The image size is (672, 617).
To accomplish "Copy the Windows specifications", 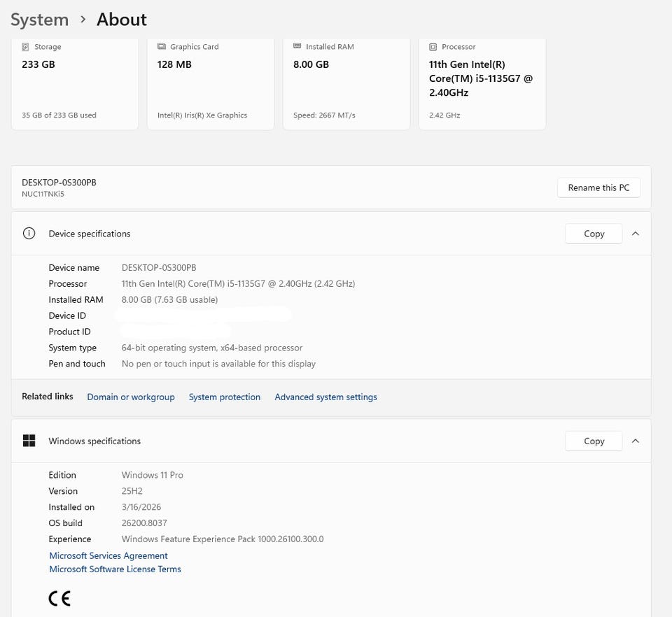I will (594, 441).
